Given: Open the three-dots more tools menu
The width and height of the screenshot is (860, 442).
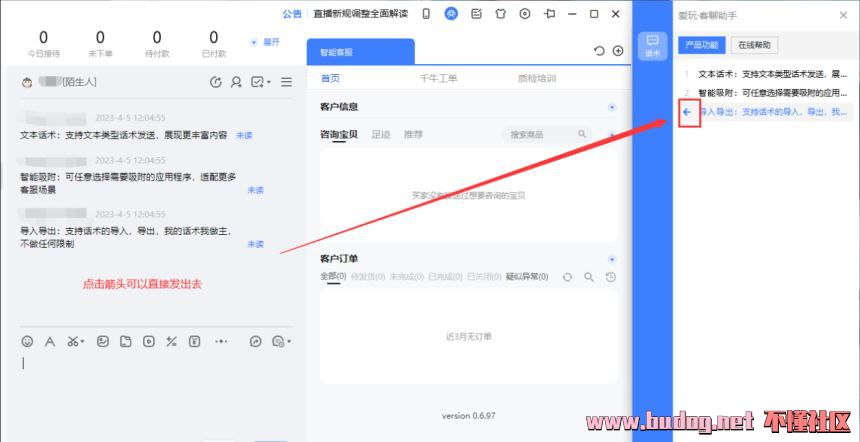Looking at the screenshot, I should point(221,342).
